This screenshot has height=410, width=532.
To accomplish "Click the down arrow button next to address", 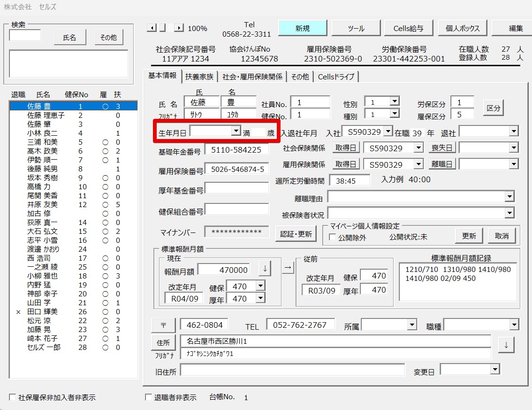I will (x=506, y=345).
